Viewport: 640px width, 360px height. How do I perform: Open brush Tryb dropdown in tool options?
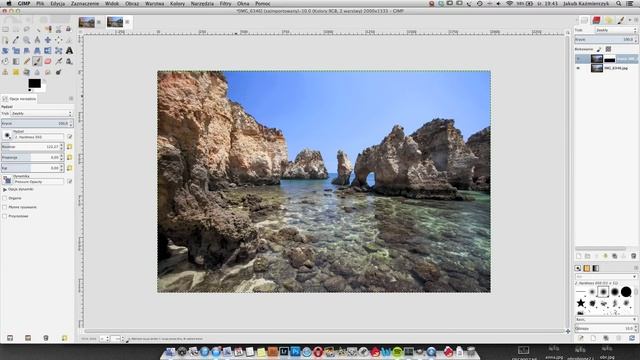point(41,113)
